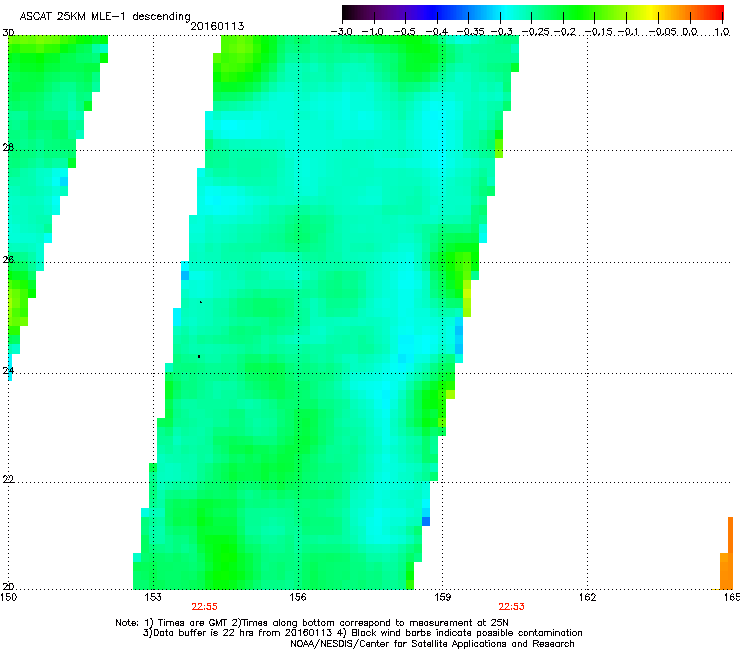740x650 pixels.
Task: Pick the red end of the color scale
Action: point(715,12)
